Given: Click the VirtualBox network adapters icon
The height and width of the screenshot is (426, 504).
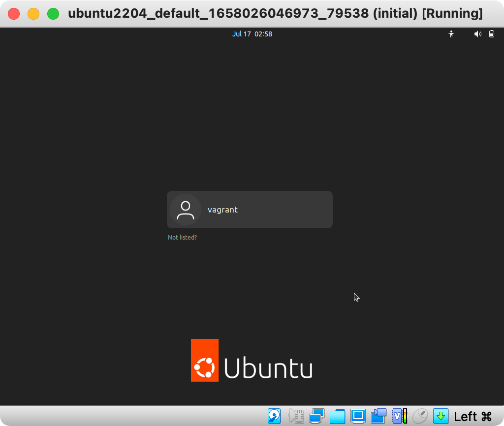Looking at the screenshot, I should point(316,416).
